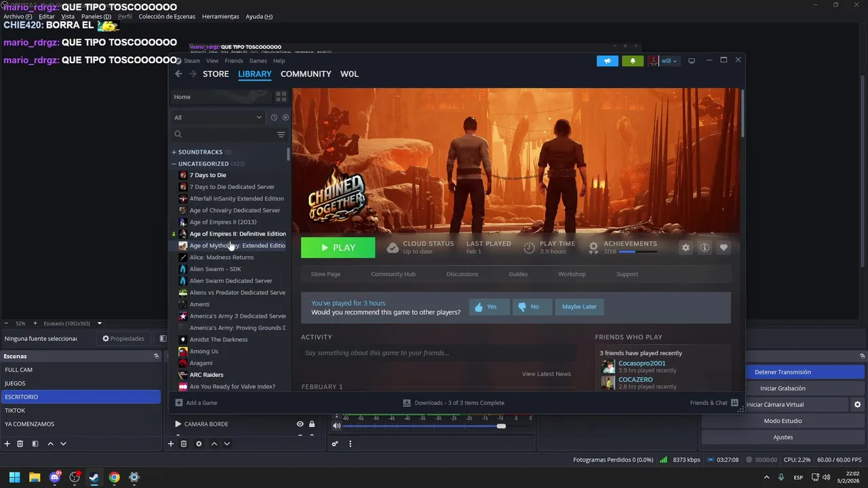
Task: Go back with Steam's left arrow
Action: (x=178, y=74)
